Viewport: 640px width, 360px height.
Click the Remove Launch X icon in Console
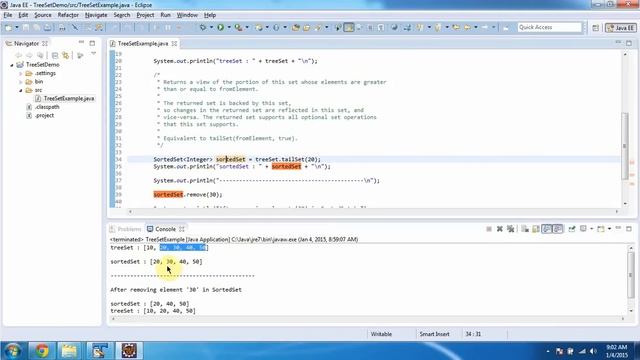[x=500, y=229]
